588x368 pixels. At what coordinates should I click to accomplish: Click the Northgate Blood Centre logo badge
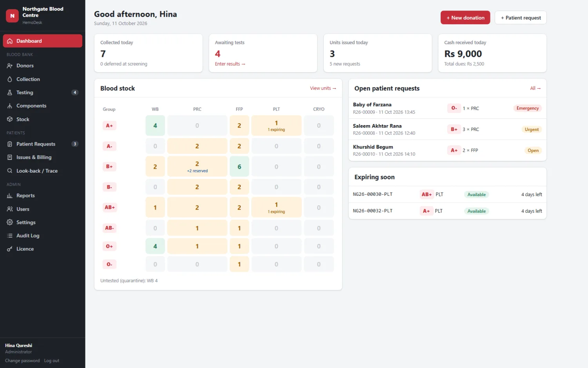12,16
